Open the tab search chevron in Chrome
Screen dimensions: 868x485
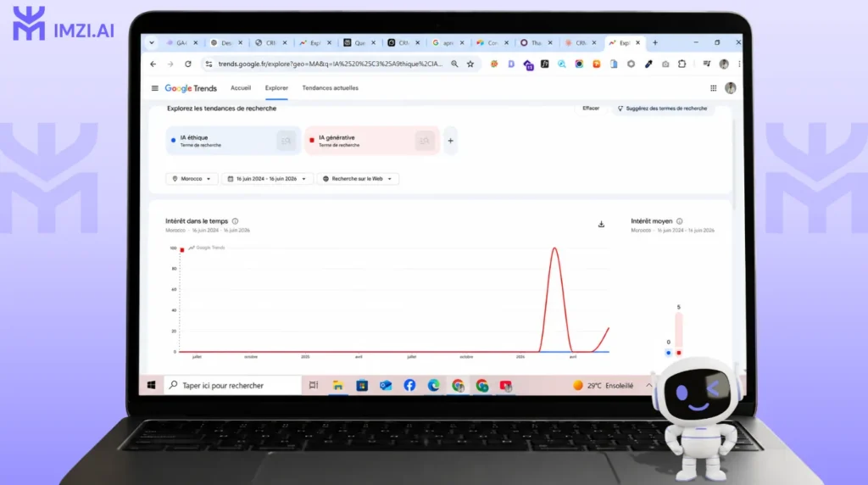point(152,42)
